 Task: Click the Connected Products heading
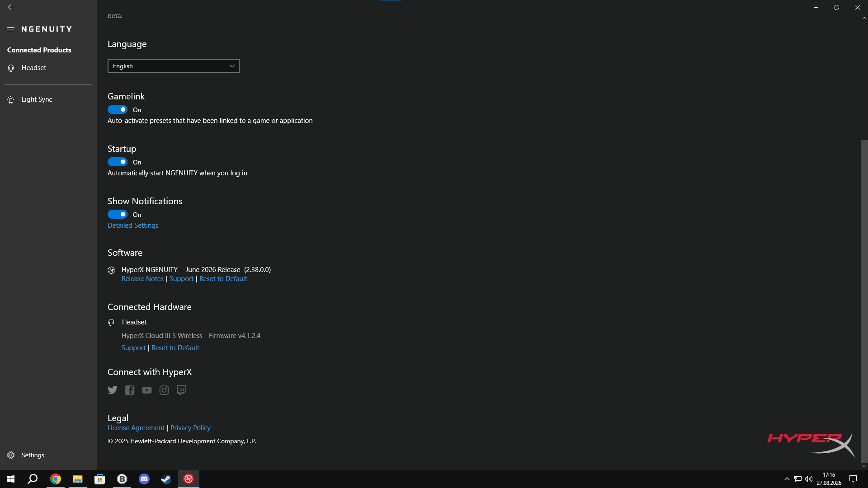pyautogui.click(x=39, y=50)
